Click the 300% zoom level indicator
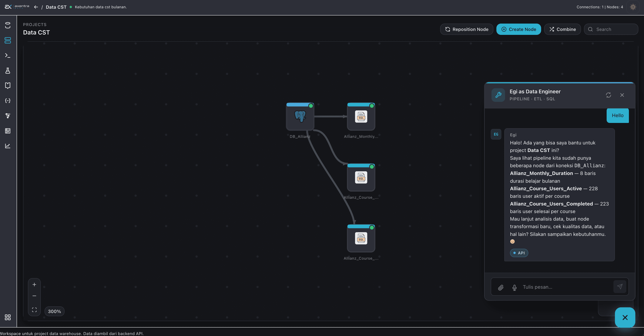The image size is (644, 336). click(55, 311)
